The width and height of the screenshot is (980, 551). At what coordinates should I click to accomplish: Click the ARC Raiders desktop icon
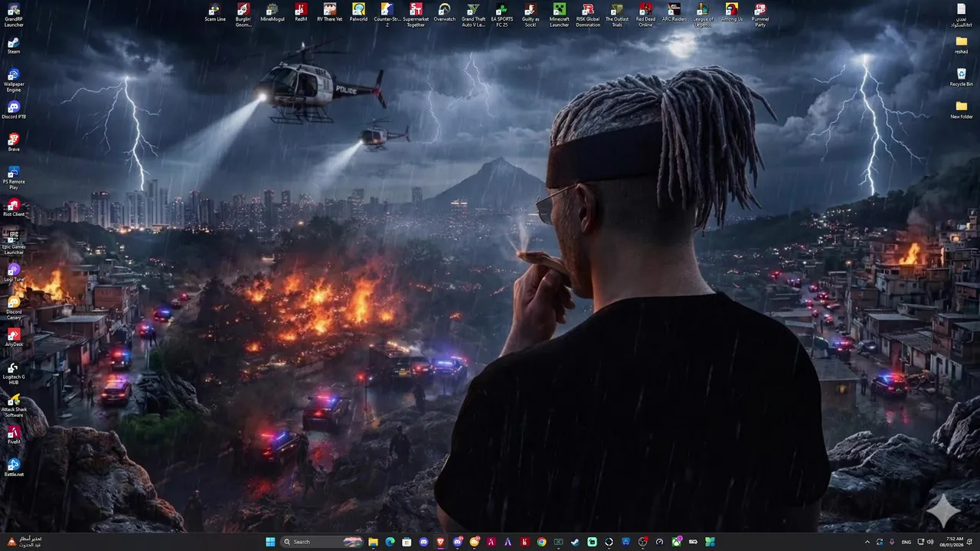click(675, 12)
